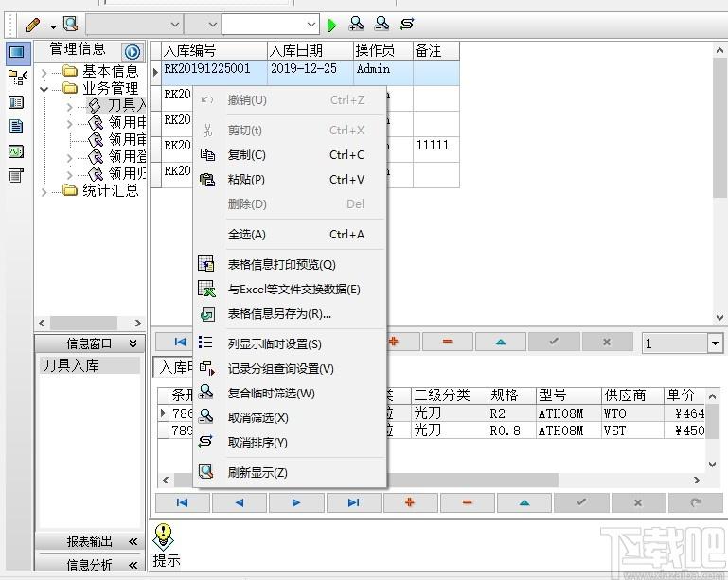Click the save-as icon in menu
The width and height of the screenshot is (728, 580).
[207, 314]
